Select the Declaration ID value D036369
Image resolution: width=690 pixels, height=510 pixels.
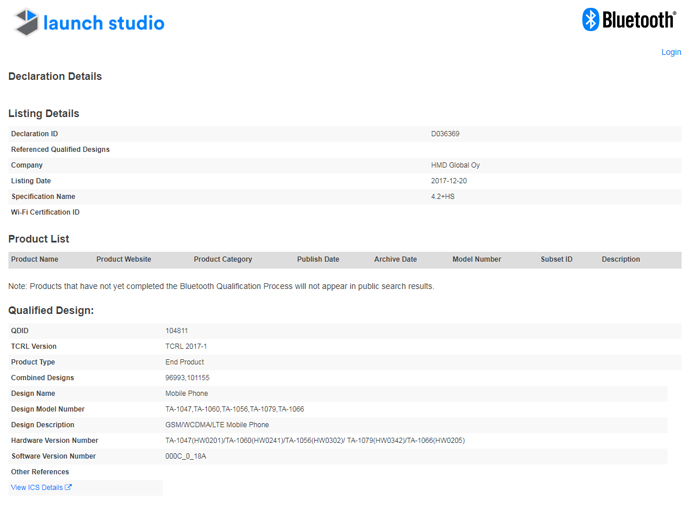pyautogui.click(x=445, y=134)
